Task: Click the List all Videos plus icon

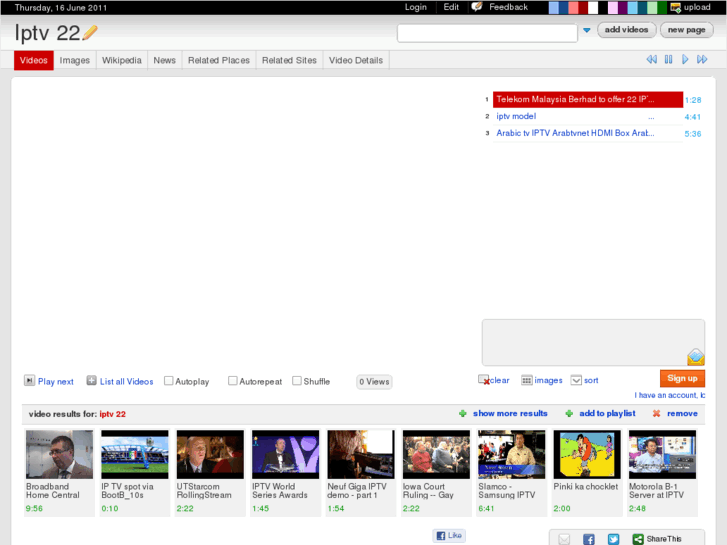Action: click(91, 381)
